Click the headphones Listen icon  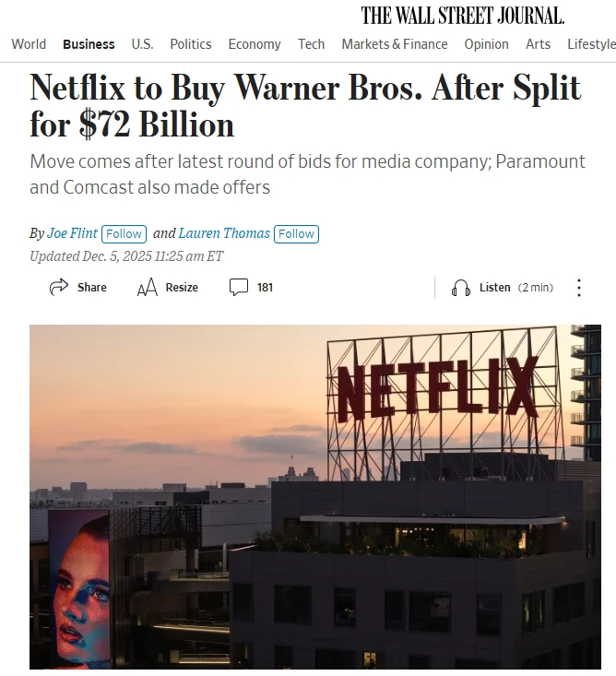coord(461,288)
